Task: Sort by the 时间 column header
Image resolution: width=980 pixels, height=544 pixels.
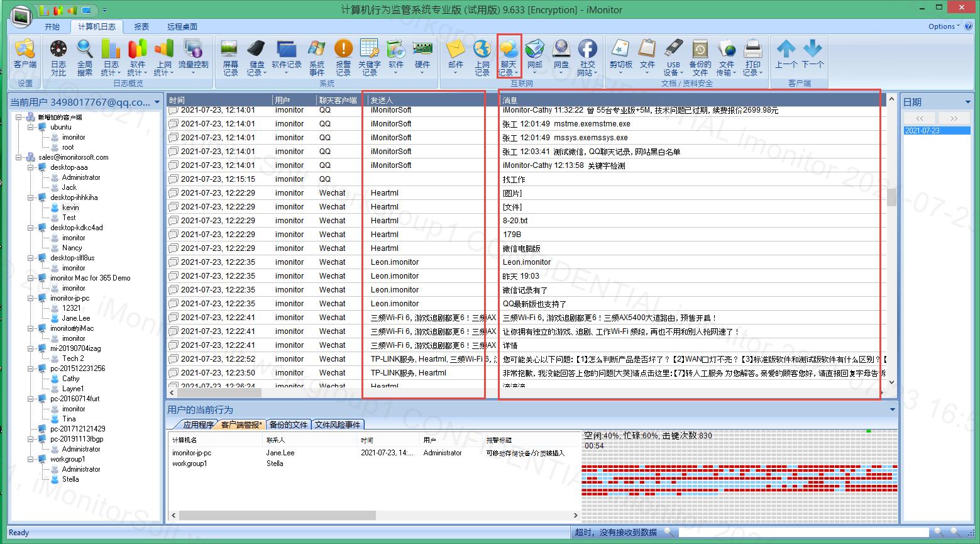Action: (219, 100)
